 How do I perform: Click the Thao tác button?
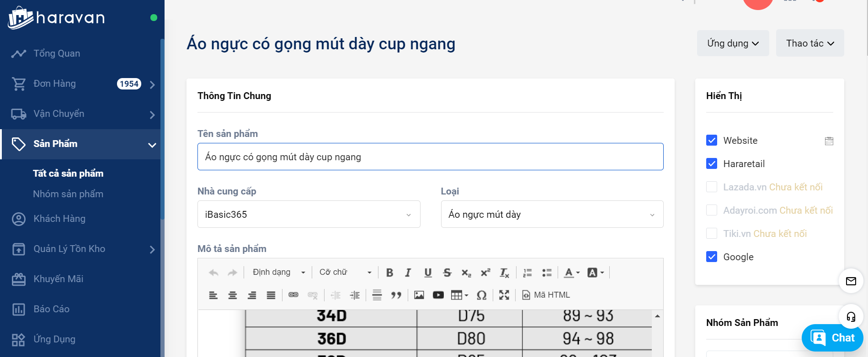pos(809,43)
